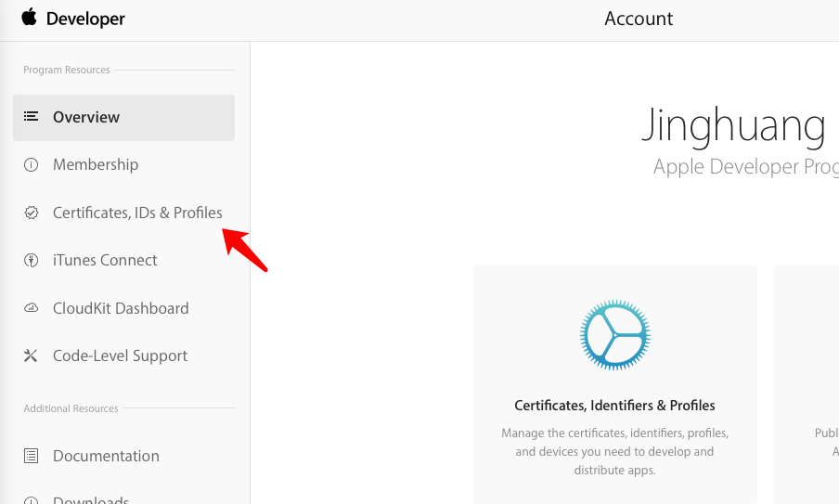Click the Additional Resources section label

pyautogui.click(x=71, y=408)
